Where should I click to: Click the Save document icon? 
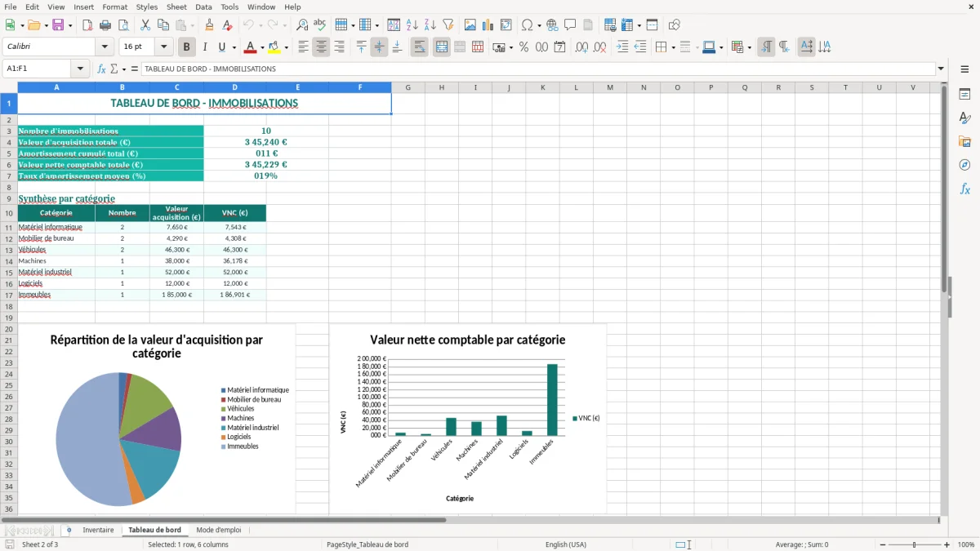[x=57, y=25]
